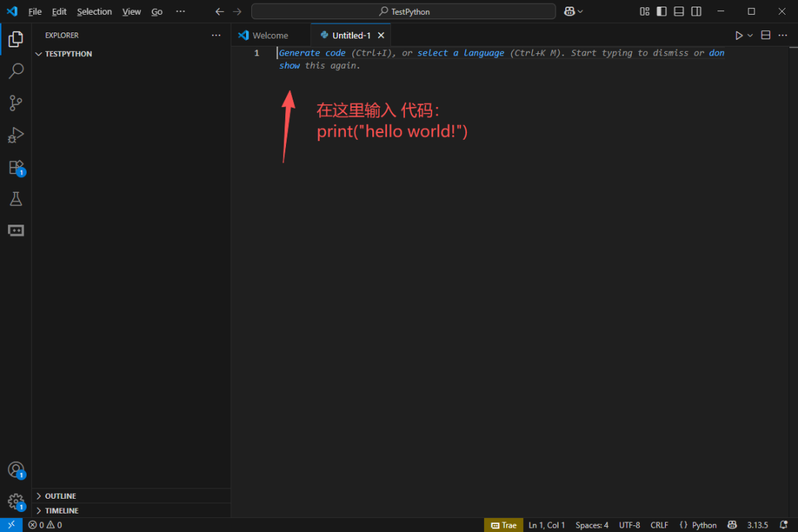
Task: Click the TestPython command center search box
Action: pos(403,11)
